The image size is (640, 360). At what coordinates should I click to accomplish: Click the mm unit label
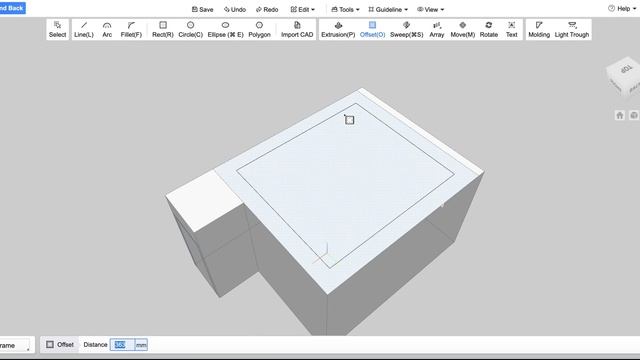click(x=141, y=345)
